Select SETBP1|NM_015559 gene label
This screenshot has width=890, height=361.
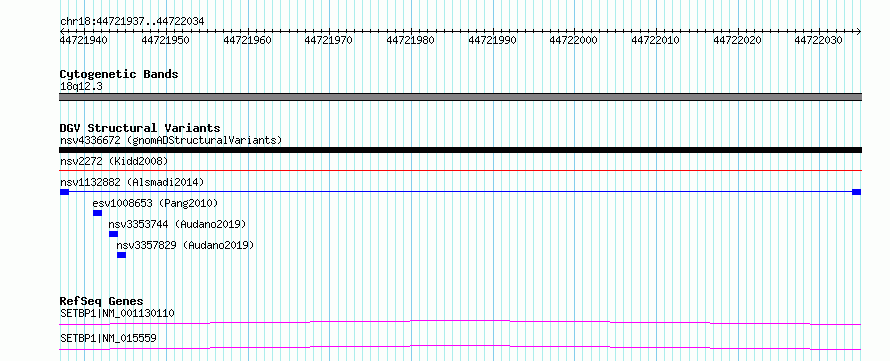tap(108, 339)
